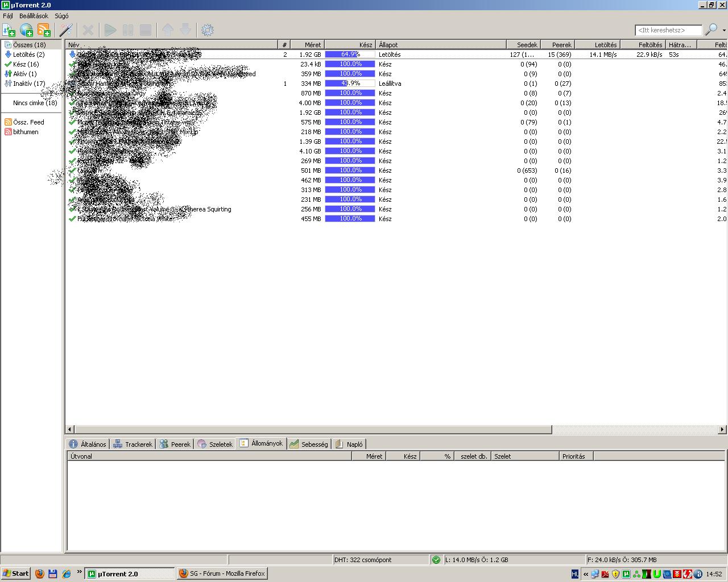728x582 pixels.
Task: Open Preferences via the gear icon
Action: click(208, 30)
